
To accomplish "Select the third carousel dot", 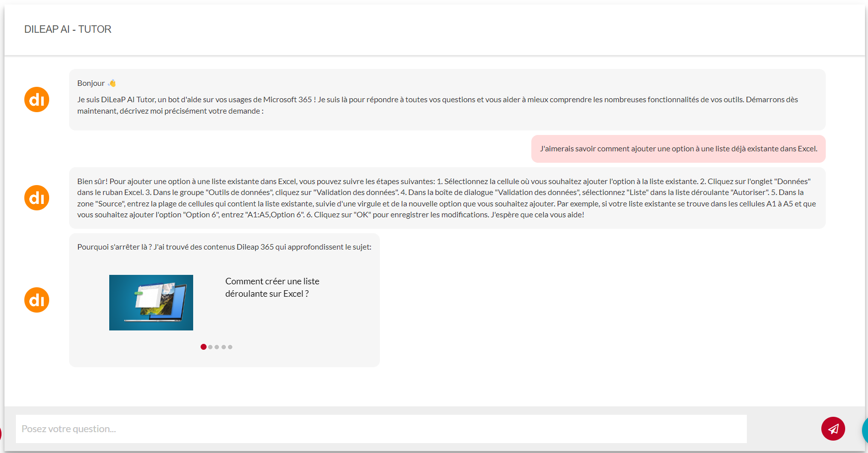I will click(217, 347).
